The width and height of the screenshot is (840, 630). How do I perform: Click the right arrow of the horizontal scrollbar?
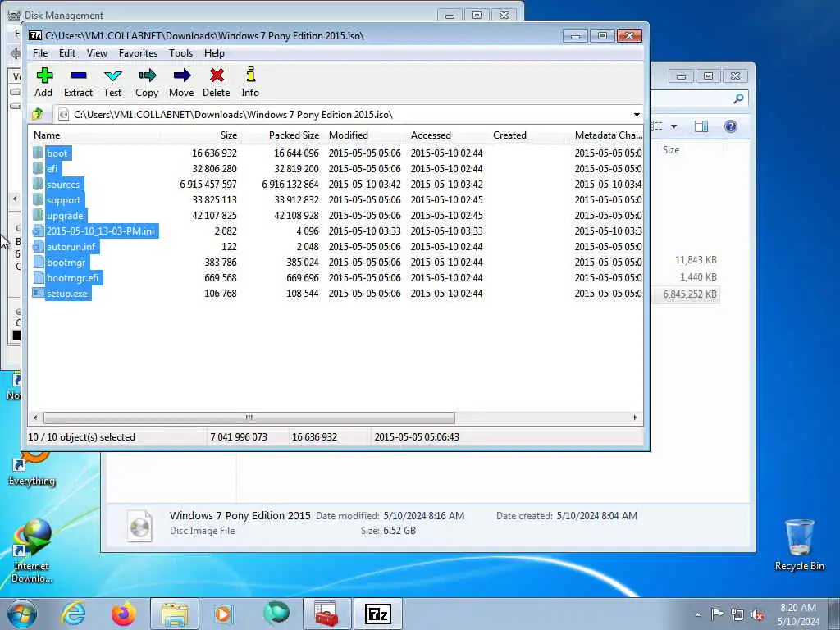636,418
